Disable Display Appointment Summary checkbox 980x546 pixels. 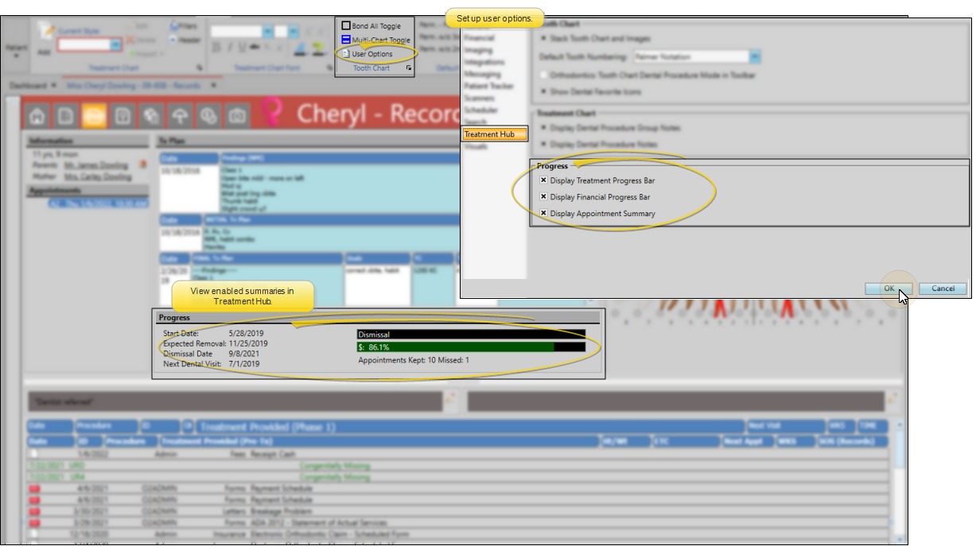[544, 213]
